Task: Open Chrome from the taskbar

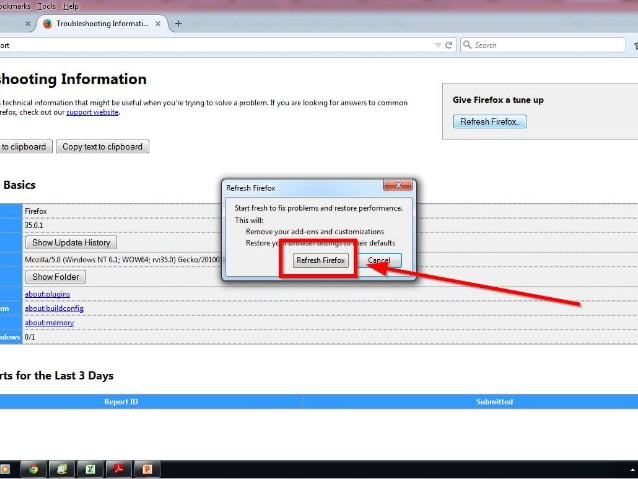Action: point(34,469)
